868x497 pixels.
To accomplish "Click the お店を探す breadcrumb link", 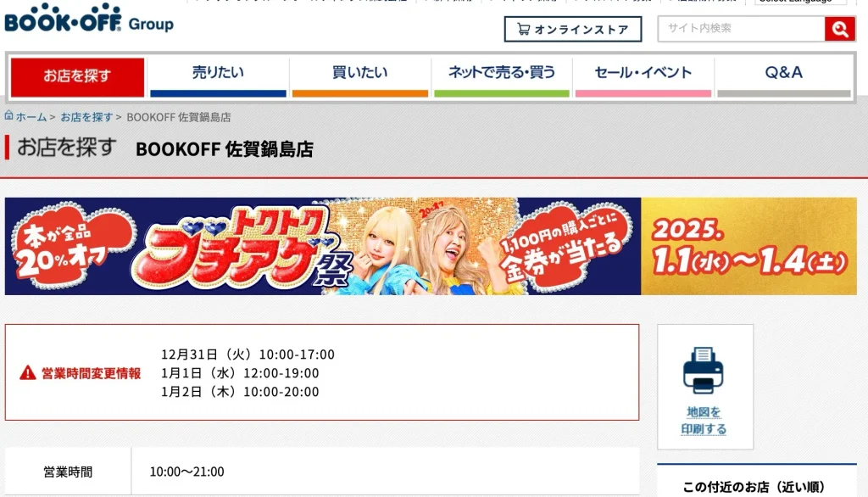I will (86, 117).
